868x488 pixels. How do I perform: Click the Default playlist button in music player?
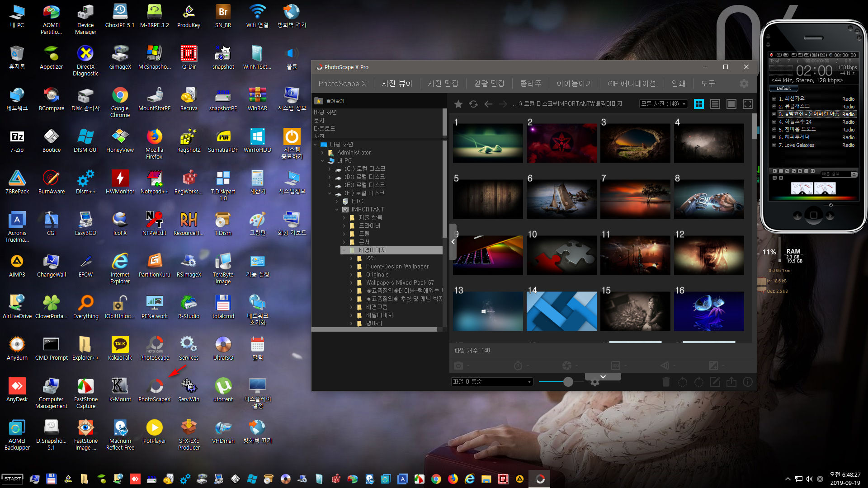(x=784, y=89)
